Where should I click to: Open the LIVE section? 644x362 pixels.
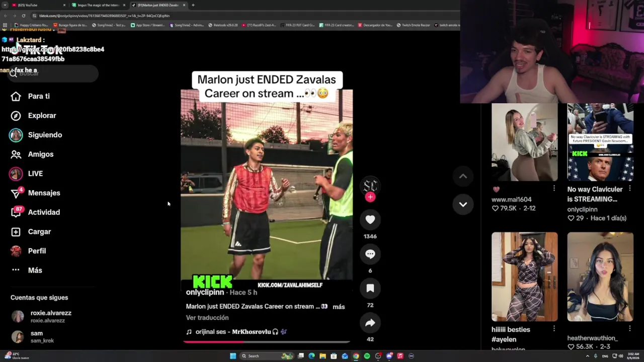26,173
